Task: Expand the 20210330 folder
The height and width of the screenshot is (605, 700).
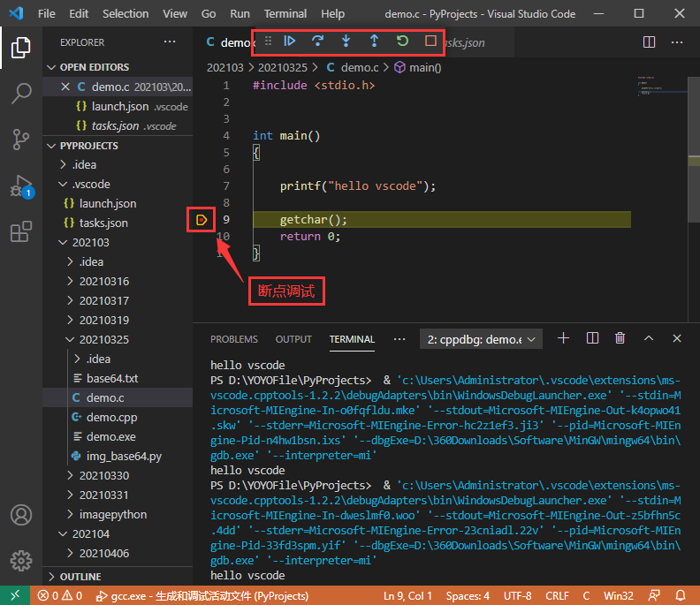Action: (x=70, y=476)
